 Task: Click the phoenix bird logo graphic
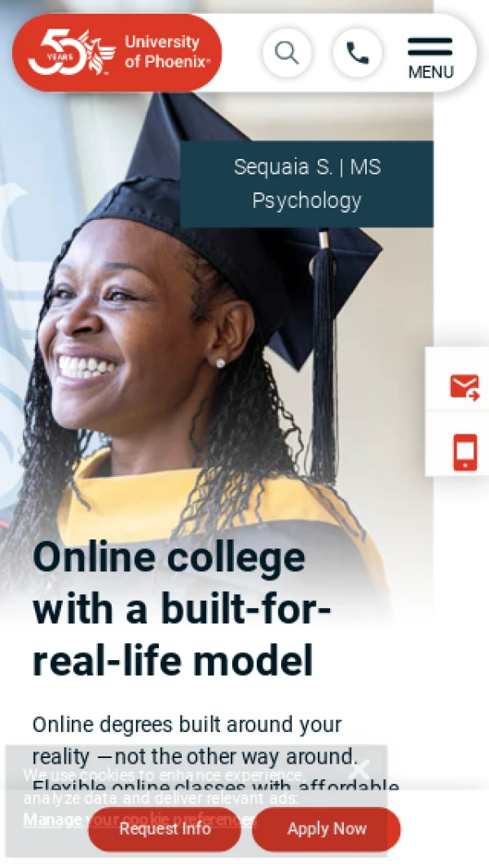tap(98, 52)
